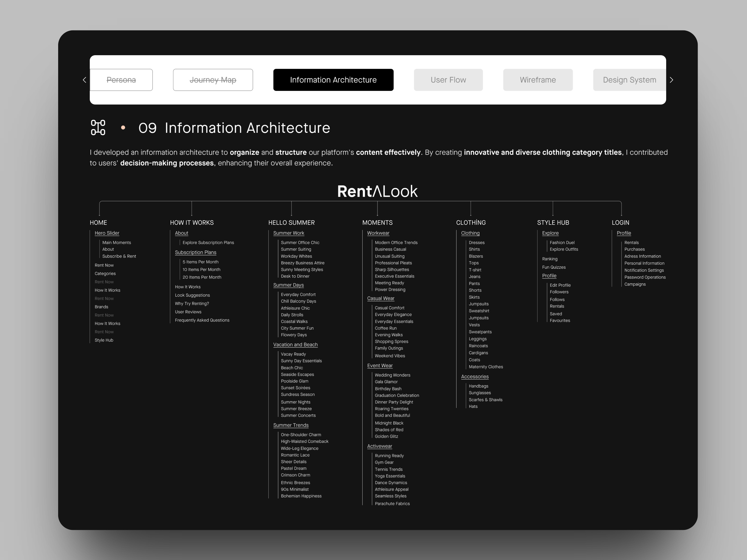Open the Activewear link
Screen dimensions: 747x560
click(x=380, y=446)
